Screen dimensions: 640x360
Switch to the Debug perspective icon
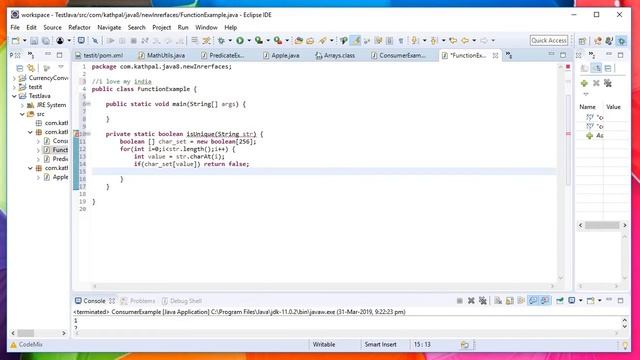tap(622, 41)
